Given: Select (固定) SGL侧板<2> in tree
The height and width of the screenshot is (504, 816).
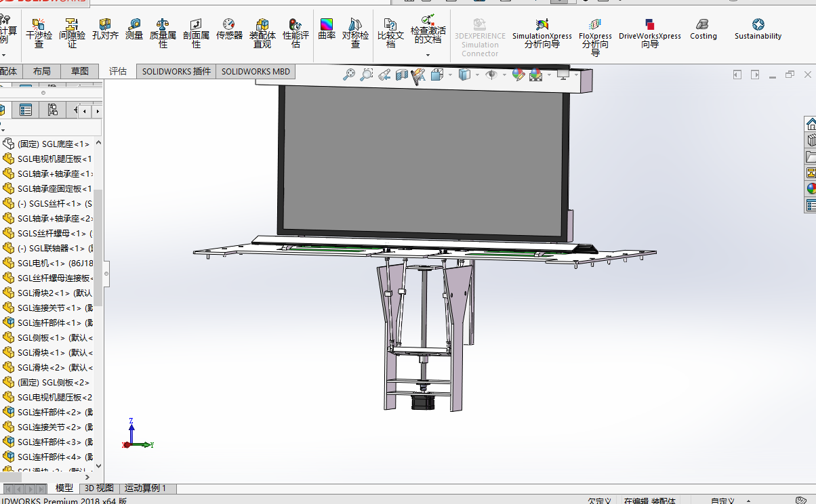Looking at the screenshot, I should [x=46, y=382].
